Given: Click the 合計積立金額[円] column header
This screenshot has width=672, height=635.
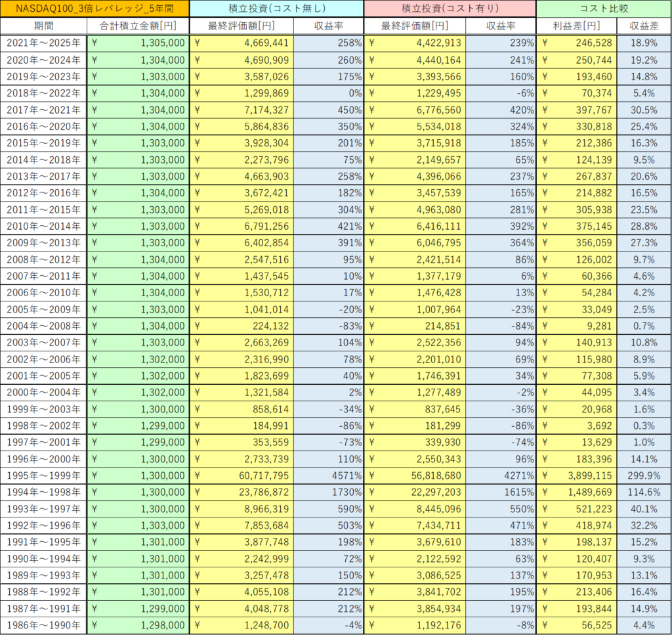Looking at the screenshot, I should 138,26.
